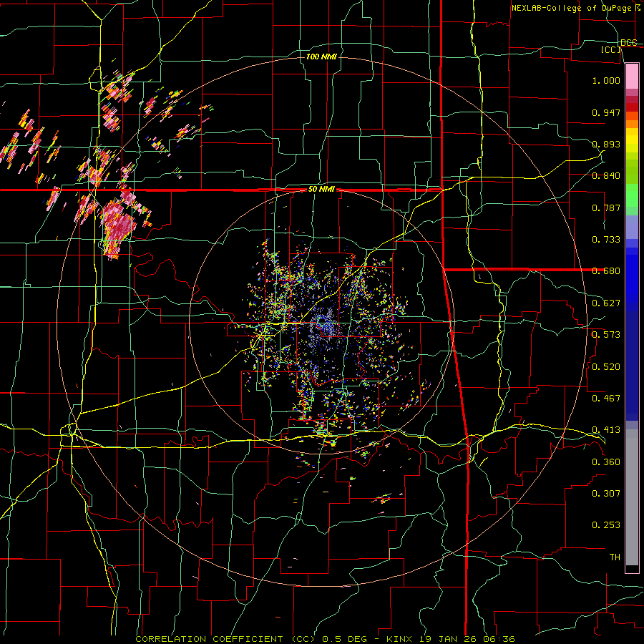This screenshot has height=644, width=644.
Task: Click the DCC label above the color scale
Action: pos(629,43)
